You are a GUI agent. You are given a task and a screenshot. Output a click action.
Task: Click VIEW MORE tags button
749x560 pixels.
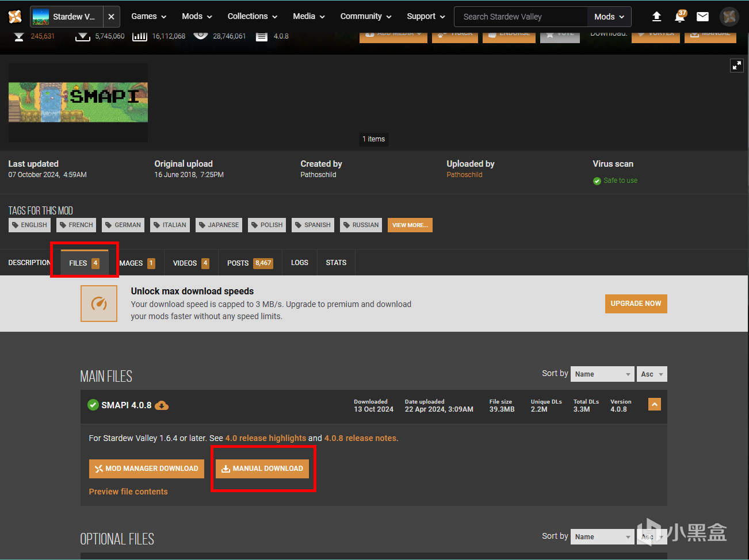coord(410,225)
